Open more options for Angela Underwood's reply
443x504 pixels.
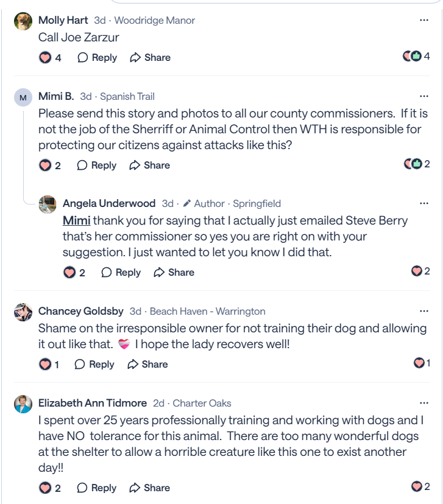pos(424,203)
